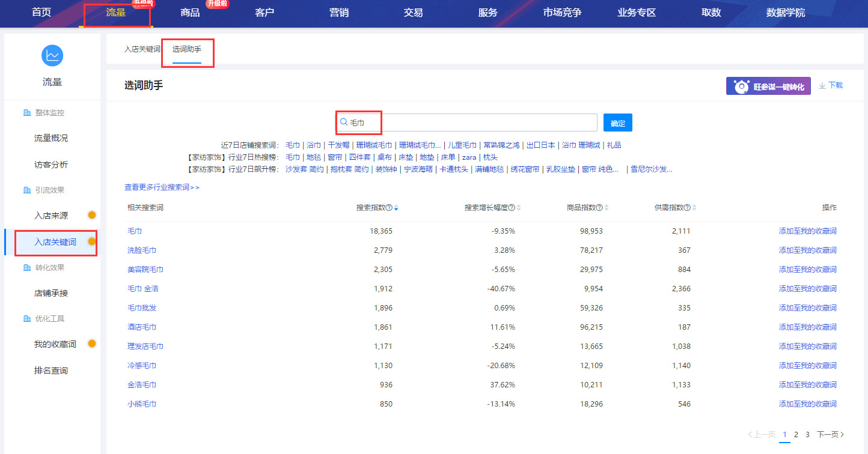
Task: Select 我的收藏词 in the sidebar
Action: pos(55,344)
